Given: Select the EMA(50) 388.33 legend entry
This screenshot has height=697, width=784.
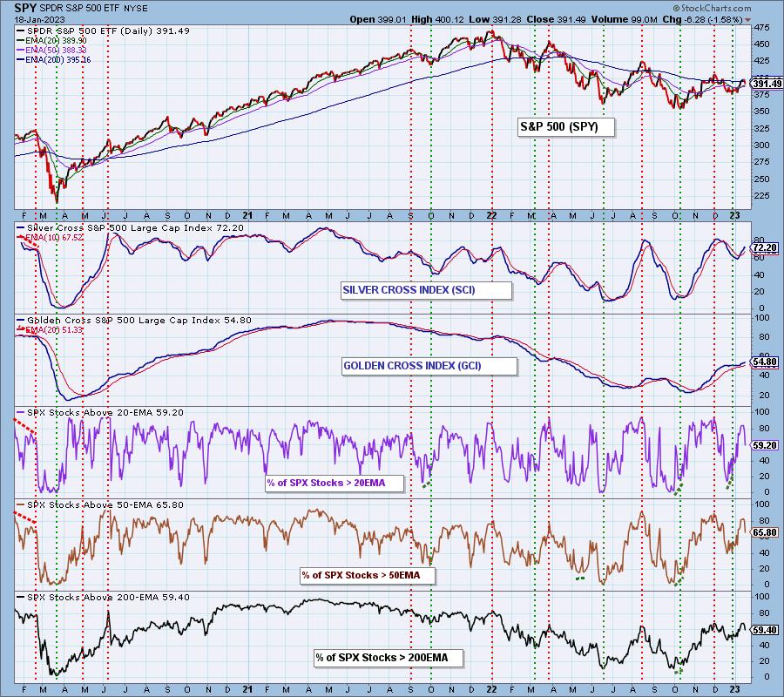Looking at the screenshot, I should click(51, 50).
